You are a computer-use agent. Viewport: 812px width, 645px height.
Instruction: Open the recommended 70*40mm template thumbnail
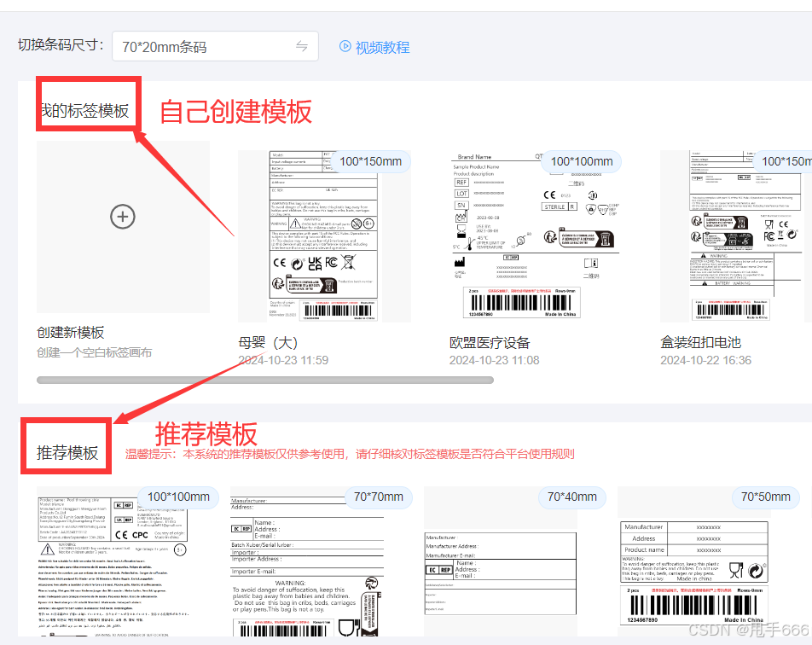[510, 561]
